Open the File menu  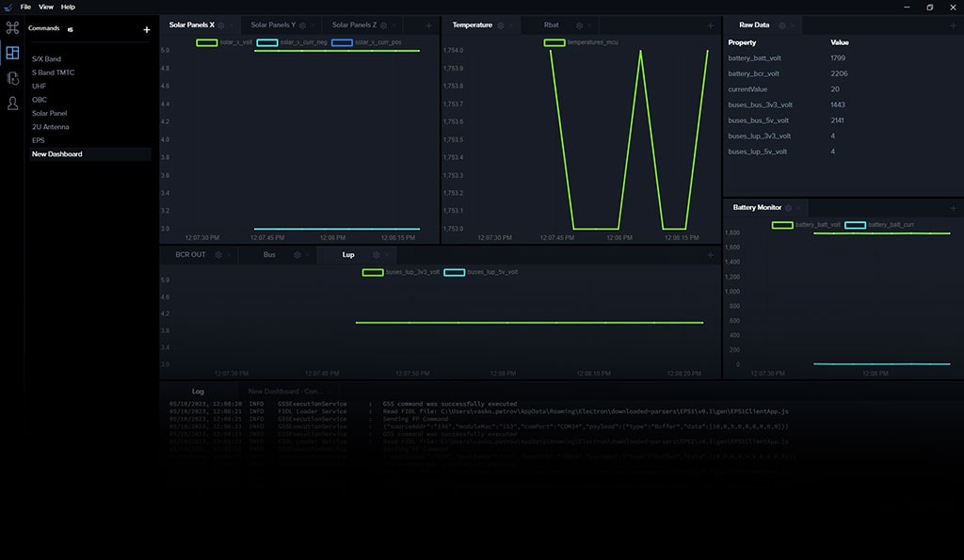click(x=25, y=7)
